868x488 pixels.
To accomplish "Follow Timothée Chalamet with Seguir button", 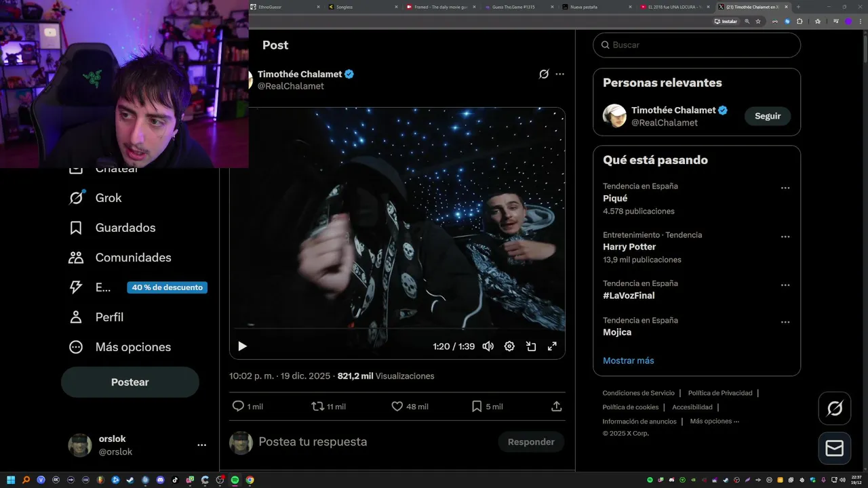I will [x=768, y=116].
